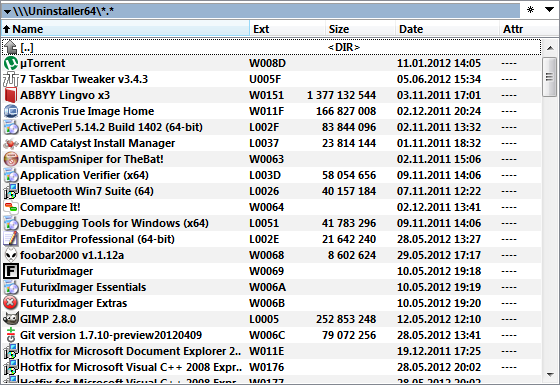Sort by the Name column header
The height and width of the screenshot is (385, 560).
125,29
